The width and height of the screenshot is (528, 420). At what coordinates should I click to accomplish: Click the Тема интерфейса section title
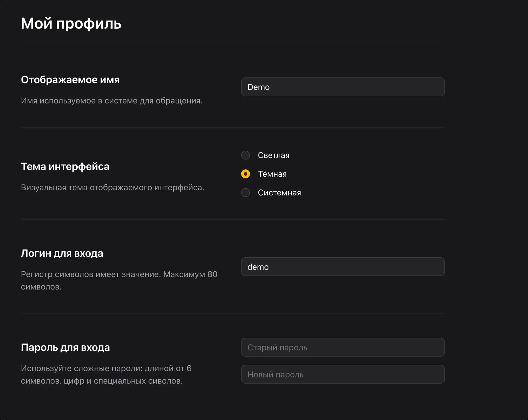65,167
